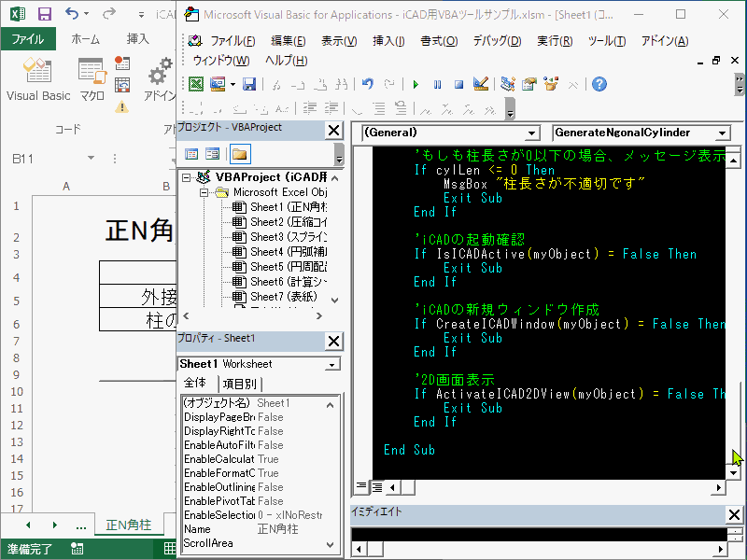The height and width of the screenshot is (560, 747).
Task: Click View Code icon in Project Explorer
Action: pos(192,153)
